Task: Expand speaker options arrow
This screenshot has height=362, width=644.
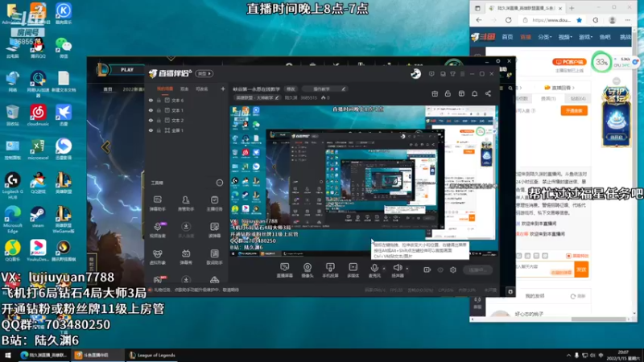Action: [x=407, y=269]
